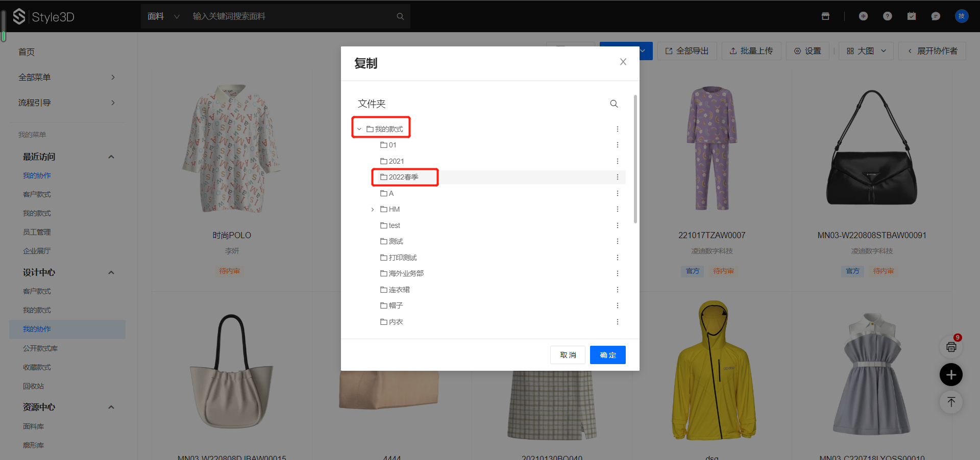This screenshot has height=460, width=980.
Task: Open more options for A folder
Action: pos(618,193)
